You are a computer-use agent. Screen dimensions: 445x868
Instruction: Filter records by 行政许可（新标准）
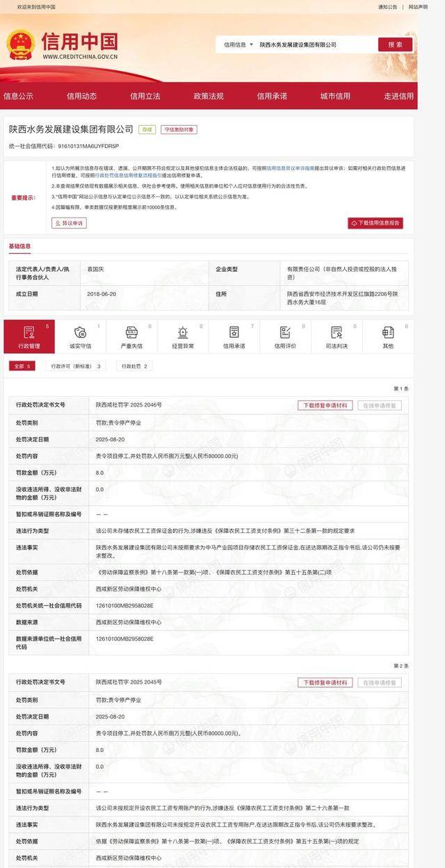pos(76,366)
